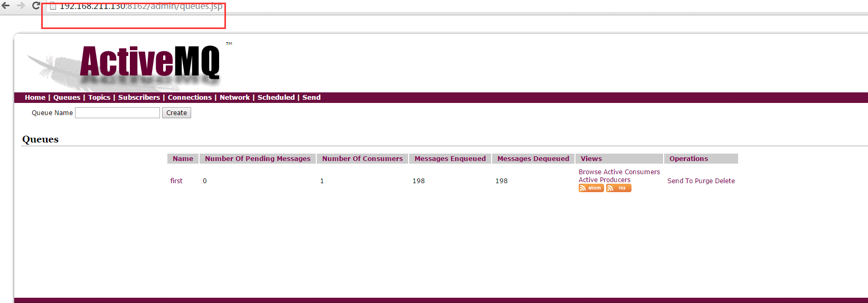This screenshot has height=303, width=868.
Task: Delete the queue first
Action: coord(725,181)
